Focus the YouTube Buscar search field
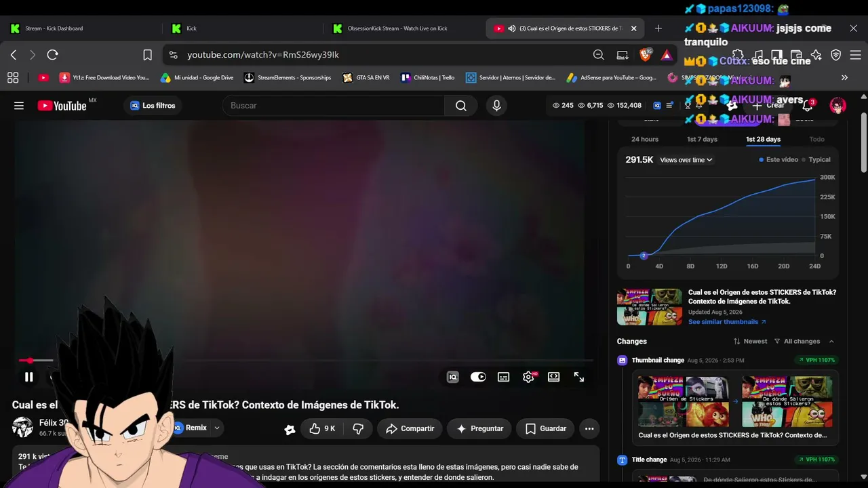The image size is (868, 488). click(334, 106)
